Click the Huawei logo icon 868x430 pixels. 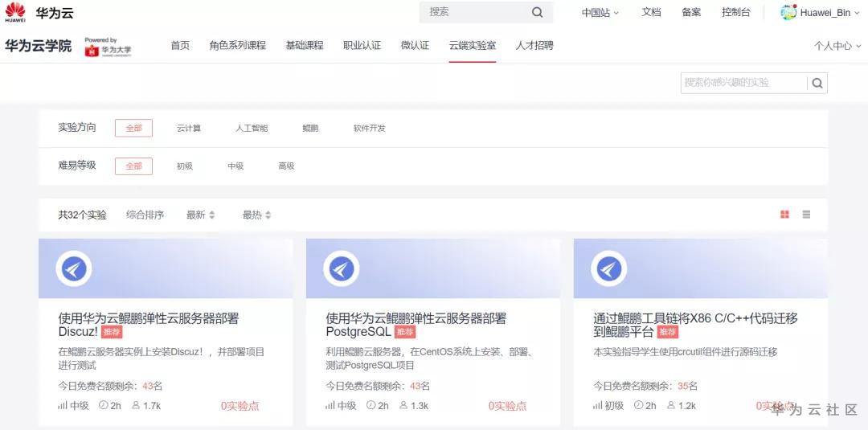click(x=15, y=12)
